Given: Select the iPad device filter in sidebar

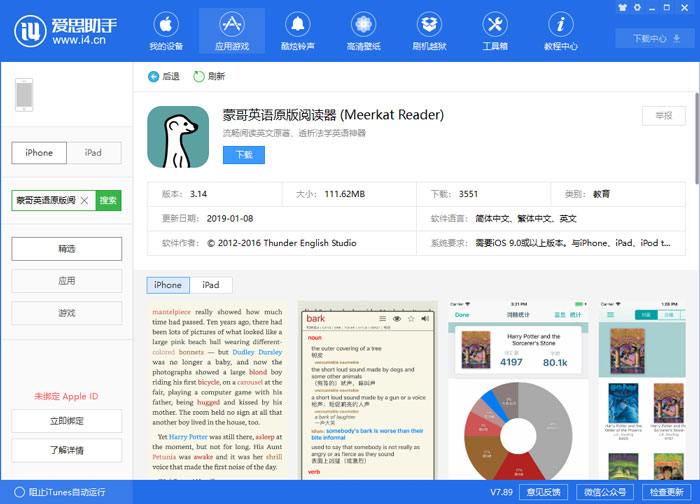Looking at the screenshot, I should coord(93,153).
